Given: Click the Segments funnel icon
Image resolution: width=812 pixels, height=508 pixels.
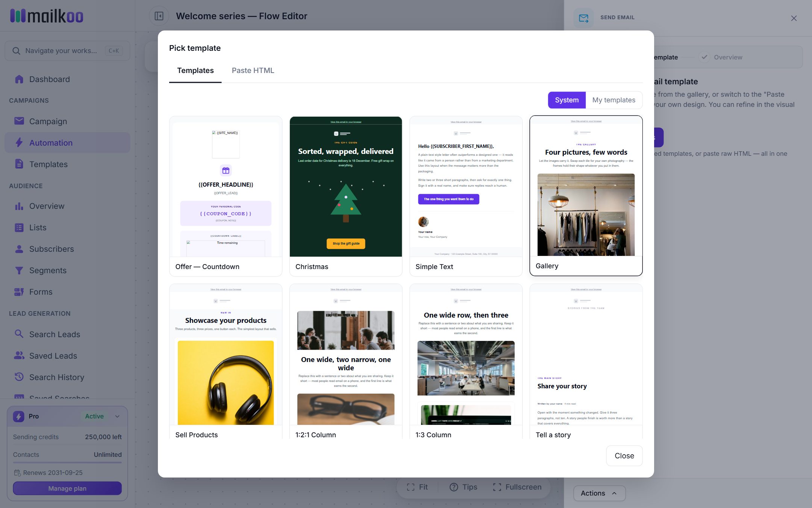Looking at the screenshot, I should click(x=19, y=270).
